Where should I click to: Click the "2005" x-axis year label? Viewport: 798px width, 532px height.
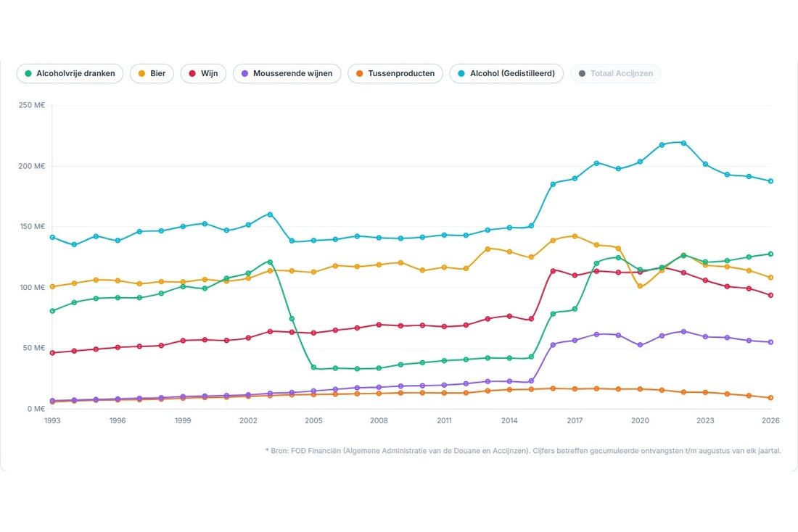313,420
